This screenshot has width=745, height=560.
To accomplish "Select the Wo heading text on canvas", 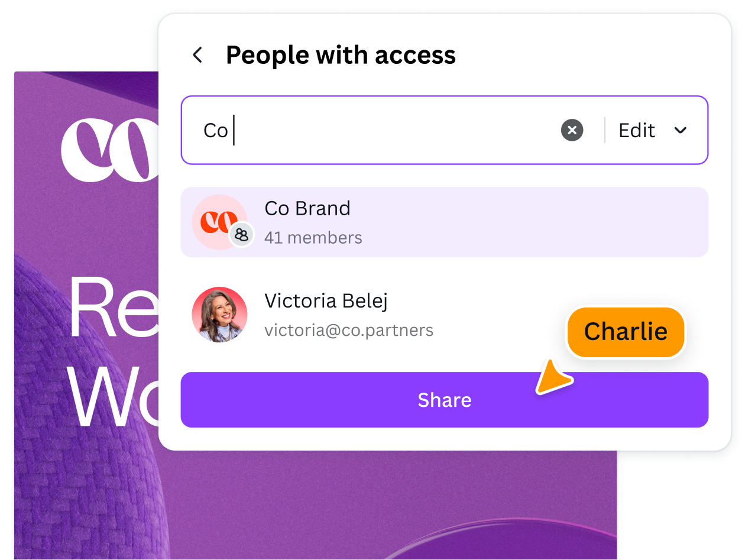I will click(112, 396).
